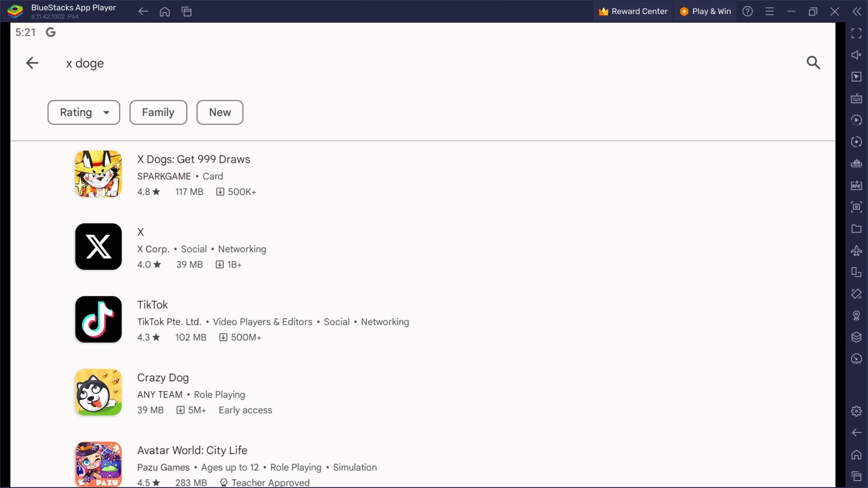Open the Rating filter dropdown
Viewport: 868px width, 488px height.
(84, 112)
